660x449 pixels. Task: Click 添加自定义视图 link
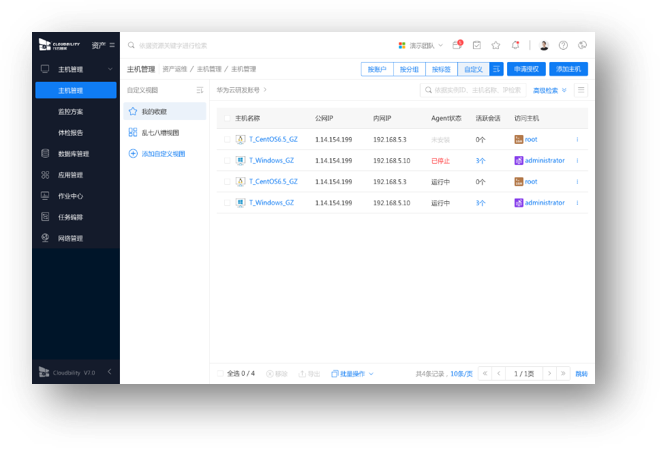pyautogui.click(x=163, y=154)
